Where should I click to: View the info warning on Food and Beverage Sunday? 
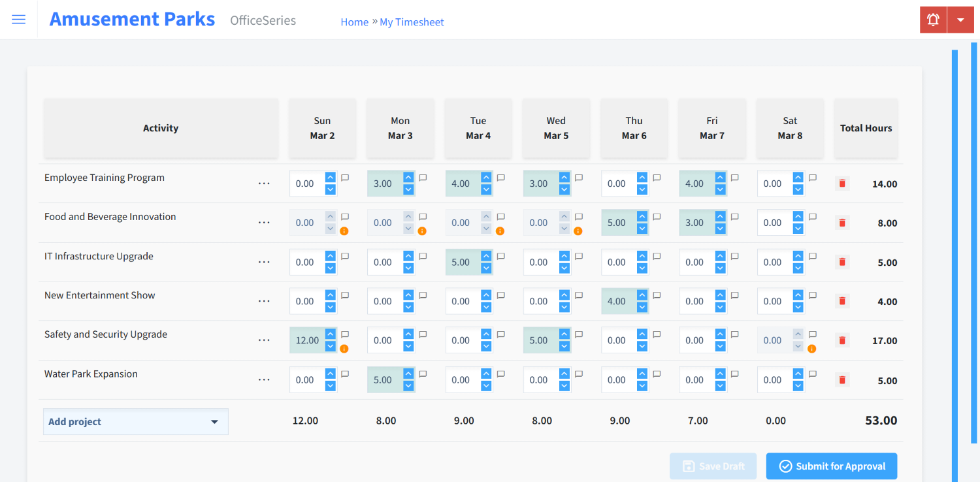point(344,231)
